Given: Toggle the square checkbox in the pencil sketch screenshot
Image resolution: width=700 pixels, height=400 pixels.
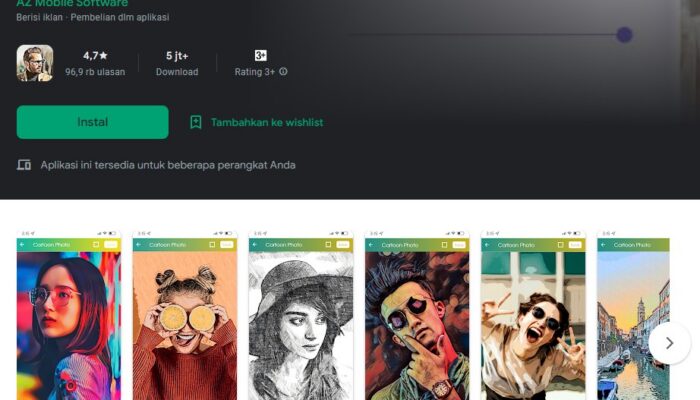Looking at the screenshot, I should pos(328,244).
